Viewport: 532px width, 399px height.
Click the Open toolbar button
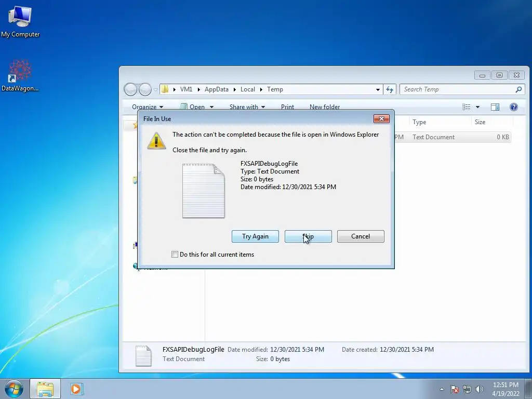(193, 107)
